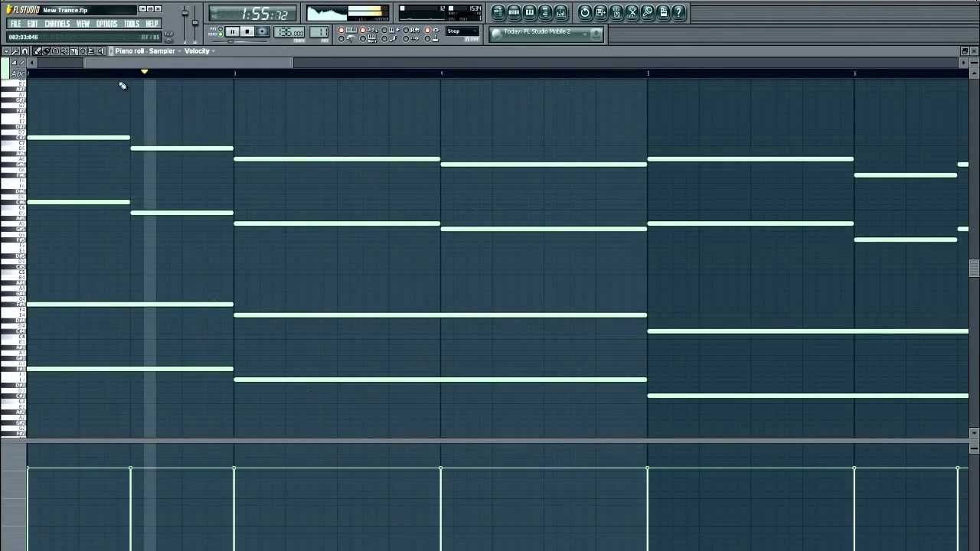Open the Velocity event selector dropdown
Image resolution: width=980 pixels, height=551 pixels.
201,51
